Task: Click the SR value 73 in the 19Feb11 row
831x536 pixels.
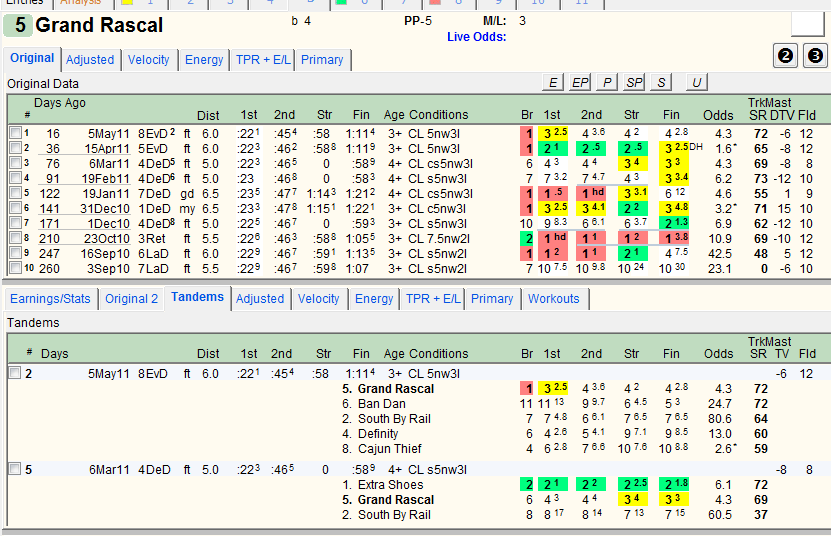Action: tap(761, 179)
